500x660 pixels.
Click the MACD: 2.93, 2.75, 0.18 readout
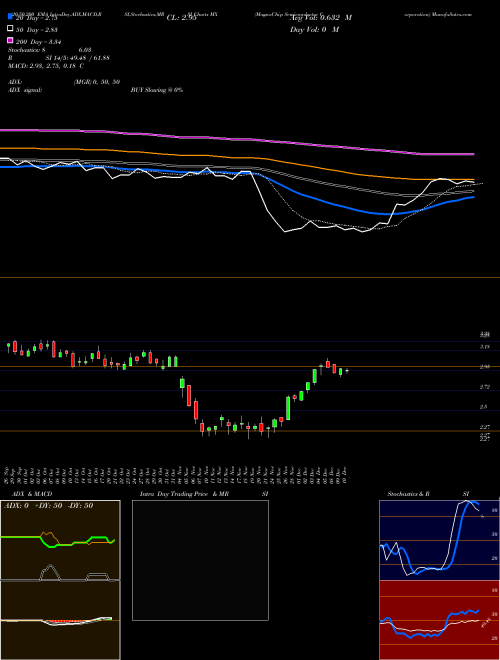point(46,66)
